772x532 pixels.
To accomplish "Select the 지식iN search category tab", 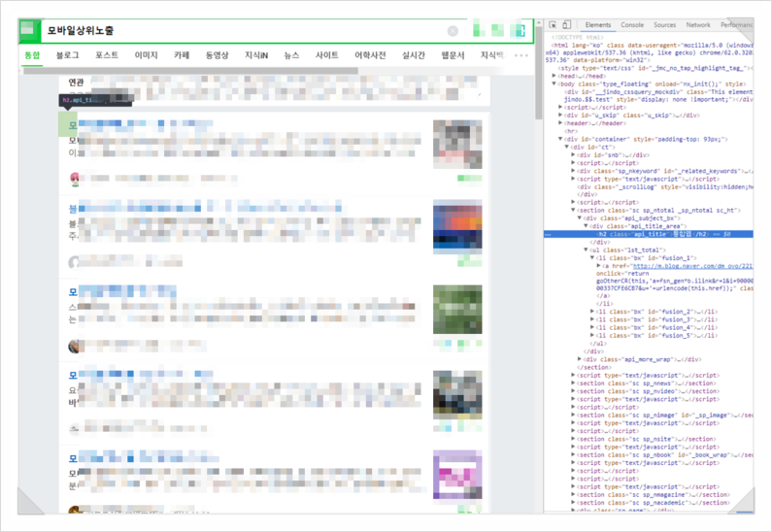I will (256, 55).
